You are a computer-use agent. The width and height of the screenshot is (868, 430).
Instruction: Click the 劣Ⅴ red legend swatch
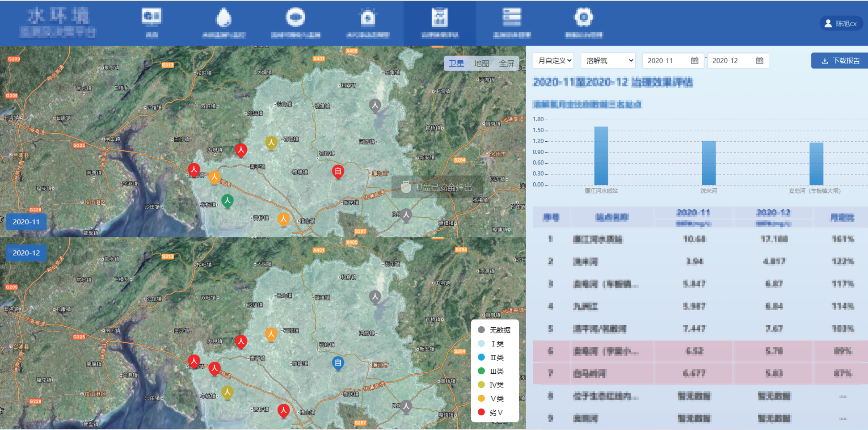click(481, 412)
